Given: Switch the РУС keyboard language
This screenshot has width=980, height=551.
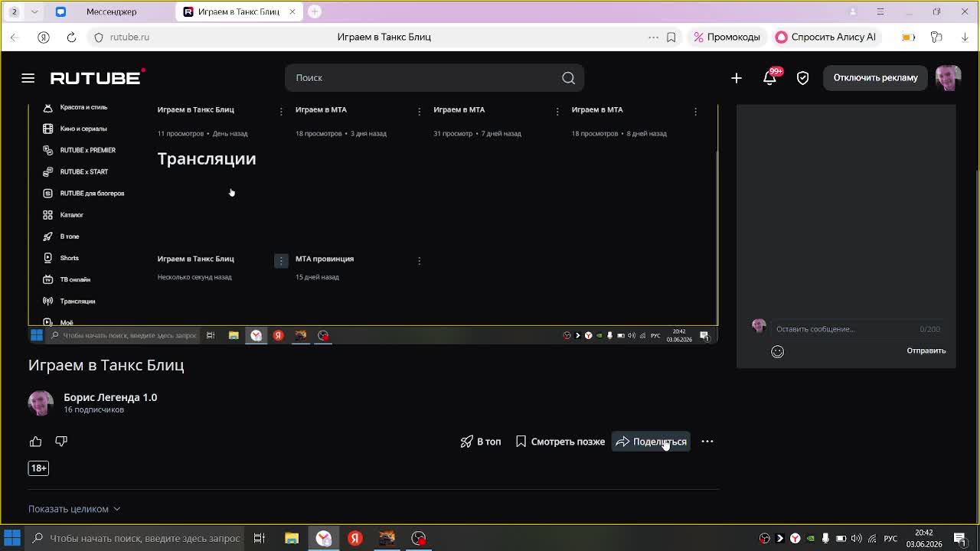Looking at the screenshot, I should (890, 538).
